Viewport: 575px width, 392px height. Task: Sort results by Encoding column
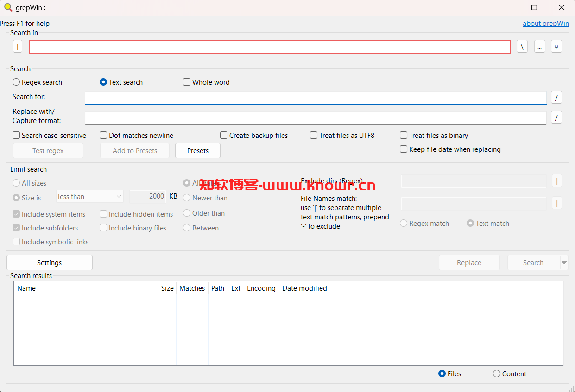pos(261,288)
